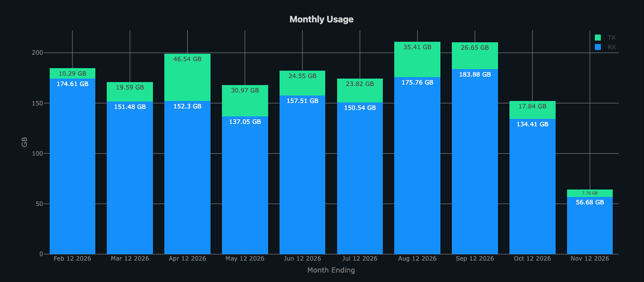Click the blue RX legend color swatch
Image resolution: width=644 pixels, height=282 pixels.
coord(598,47)
